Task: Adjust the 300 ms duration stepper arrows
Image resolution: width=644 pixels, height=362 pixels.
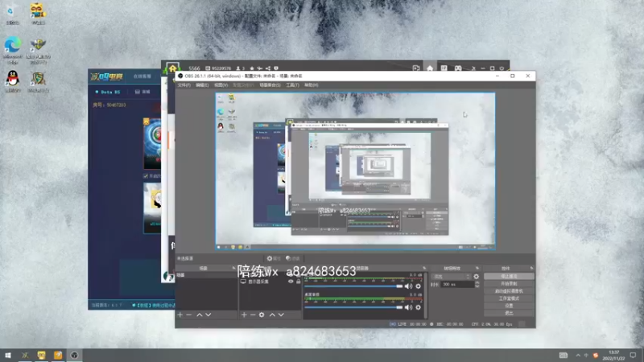Action: point(477,284)
